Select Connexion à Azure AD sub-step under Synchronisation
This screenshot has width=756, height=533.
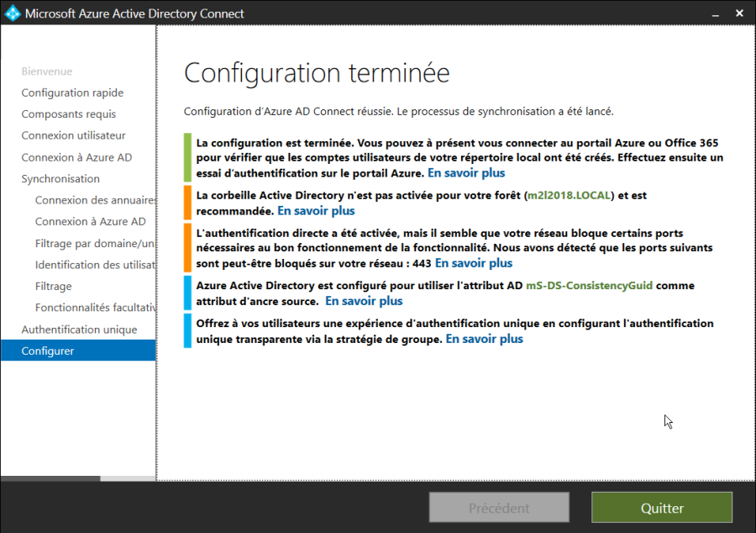click(90, 221)
